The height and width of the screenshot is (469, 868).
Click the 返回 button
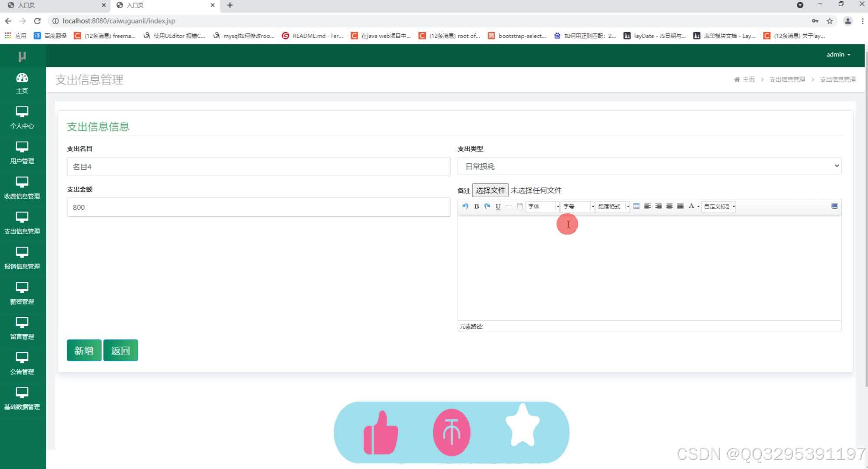coord(121,350)
